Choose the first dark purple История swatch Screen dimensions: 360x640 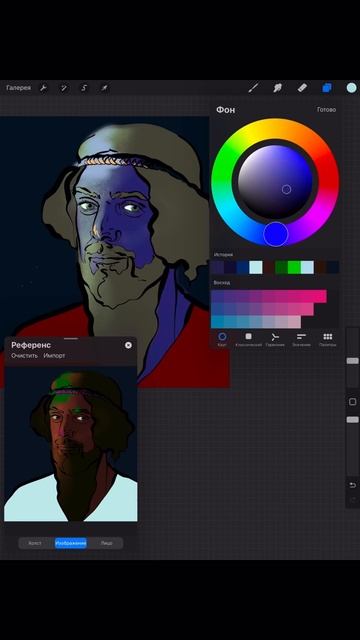218,267
